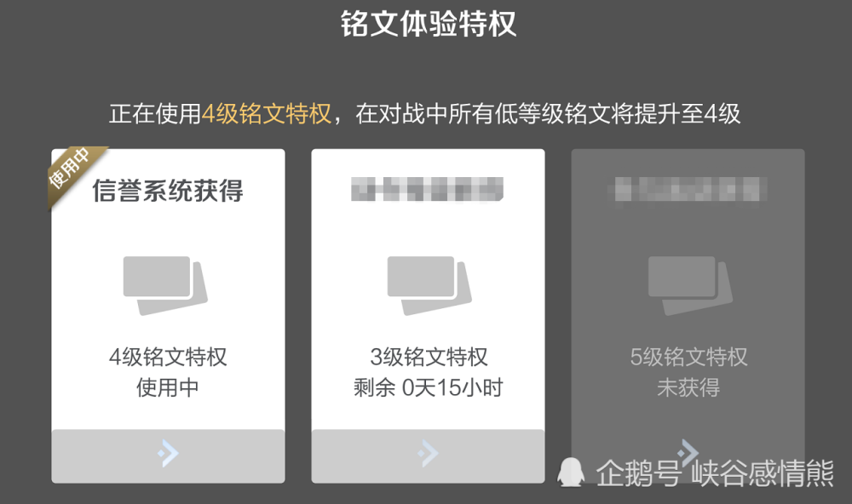Click the card stack icon above 4级铭文特权
This screenshot has width=852, height=504.
pyautogui.click(x=165, y=286)
